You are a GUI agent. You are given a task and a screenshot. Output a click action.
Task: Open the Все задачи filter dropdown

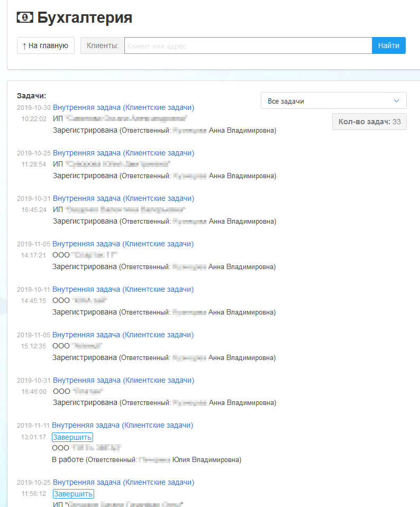tap(333, 101)
